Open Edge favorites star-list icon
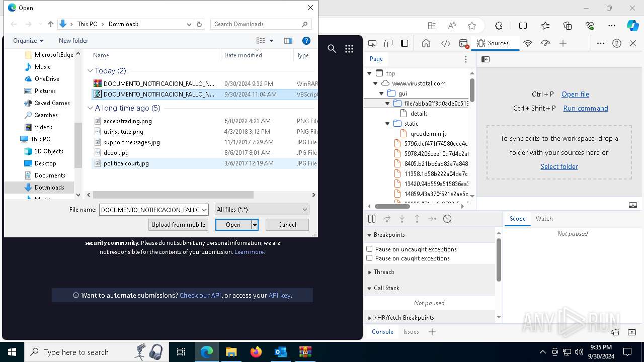The width and height of the screenshot is (644, 362). (545, 26)
